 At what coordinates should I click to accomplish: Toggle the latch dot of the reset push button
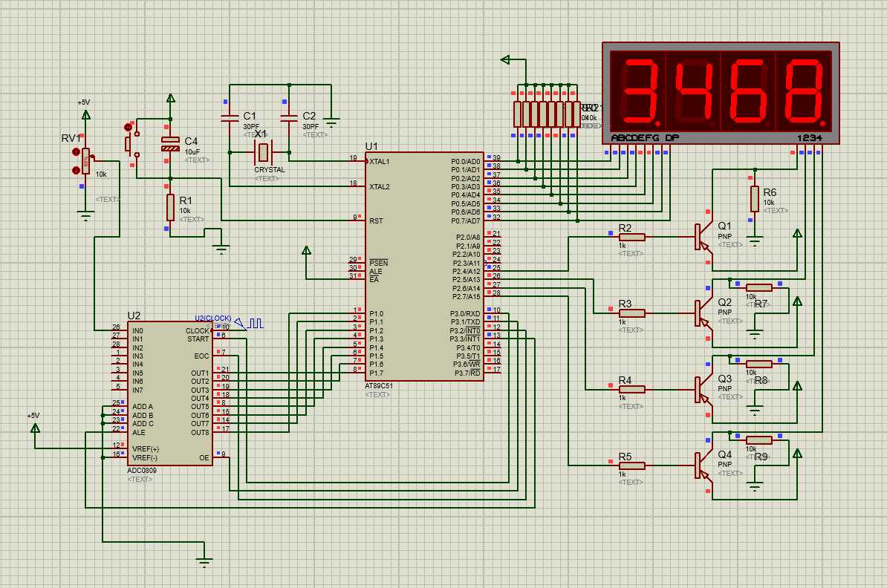(x=127, y=128)
